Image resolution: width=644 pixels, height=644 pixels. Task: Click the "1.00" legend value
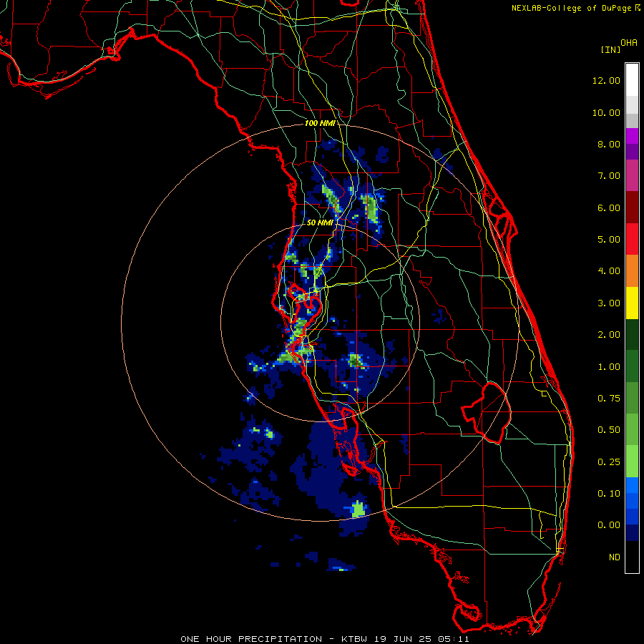609,367
